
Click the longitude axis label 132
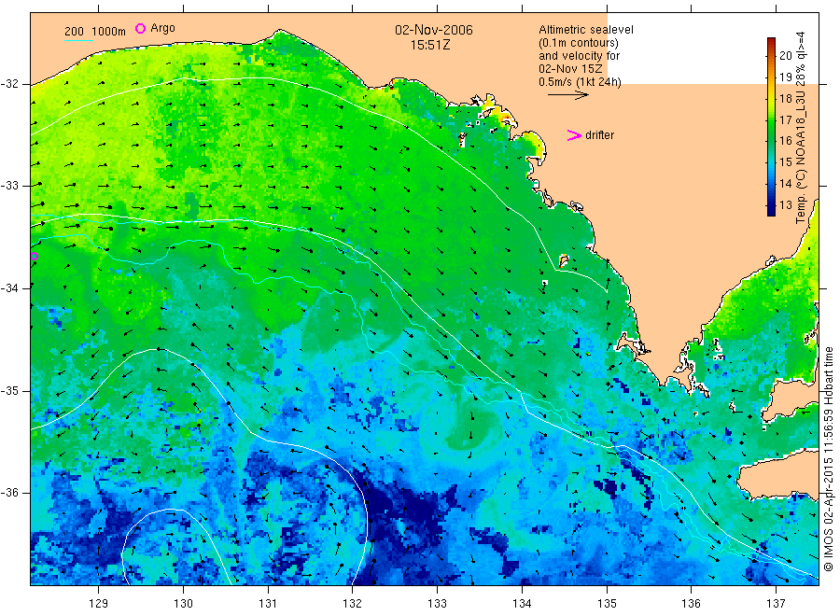pyautogui.click(x=353, y=603)
